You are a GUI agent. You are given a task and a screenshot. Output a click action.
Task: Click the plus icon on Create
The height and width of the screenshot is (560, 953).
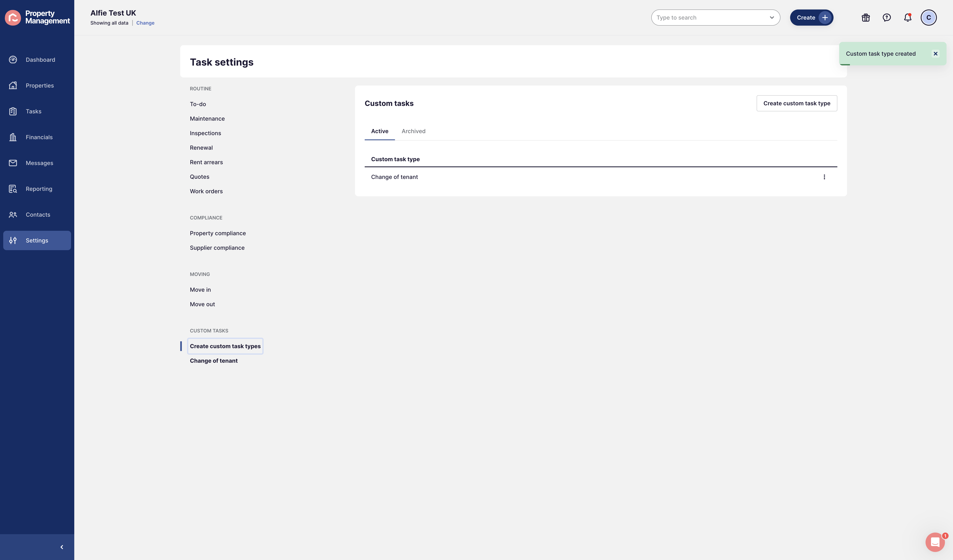click(x=825, y=17)
